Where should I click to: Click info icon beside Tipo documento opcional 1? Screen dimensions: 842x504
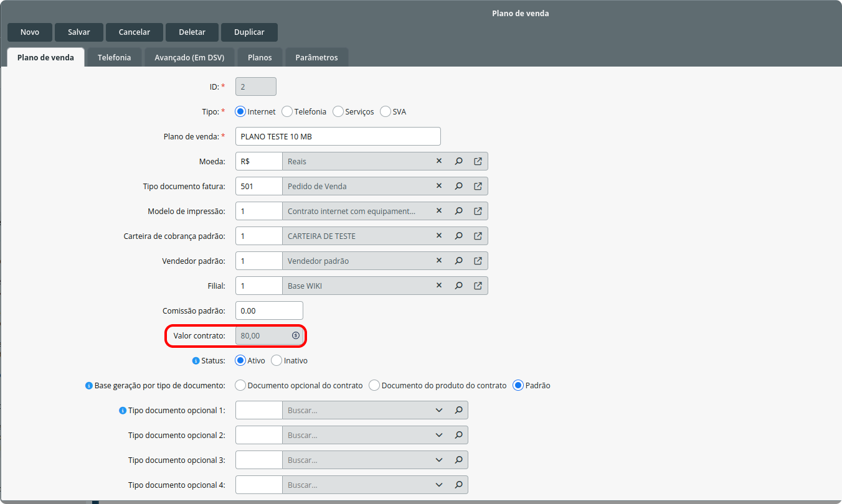[x=122, y=410]
